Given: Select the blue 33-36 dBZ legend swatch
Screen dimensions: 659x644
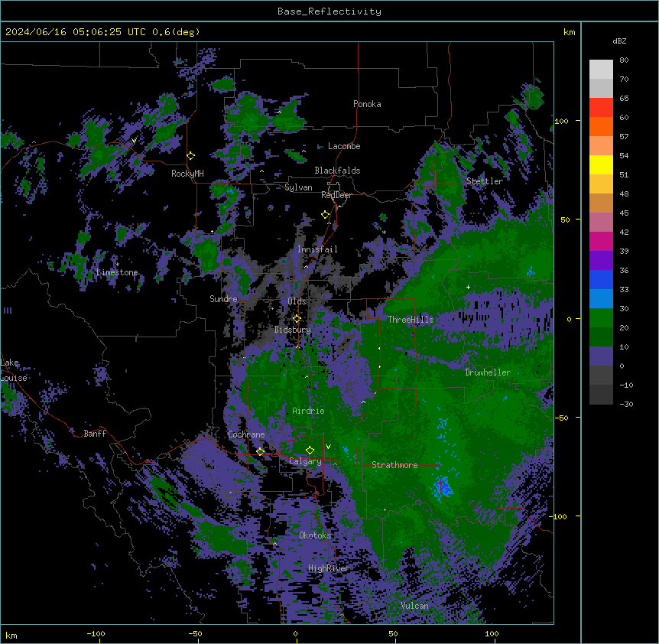Looking at the screenshot, I should (x=601, y=279).
